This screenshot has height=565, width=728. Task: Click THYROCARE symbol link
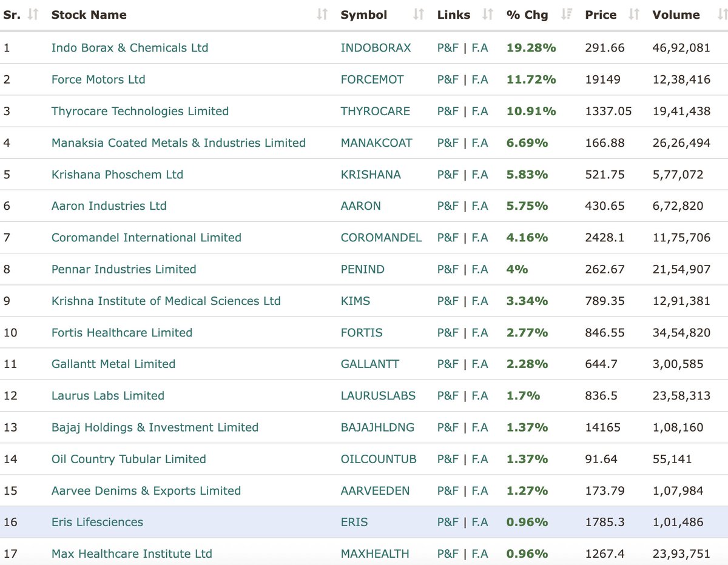tap(376, 111)
